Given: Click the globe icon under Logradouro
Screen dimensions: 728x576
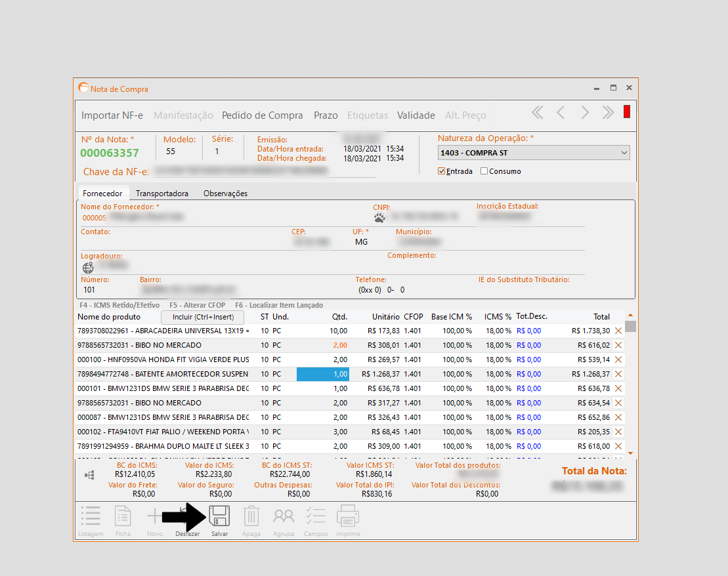Looking at the screenshot, I should (88, 268).
